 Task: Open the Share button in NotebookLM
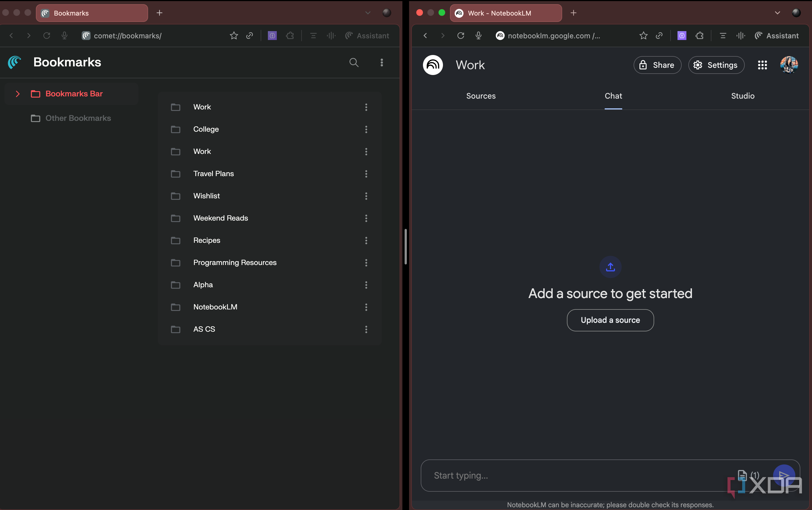coord(657,65)
